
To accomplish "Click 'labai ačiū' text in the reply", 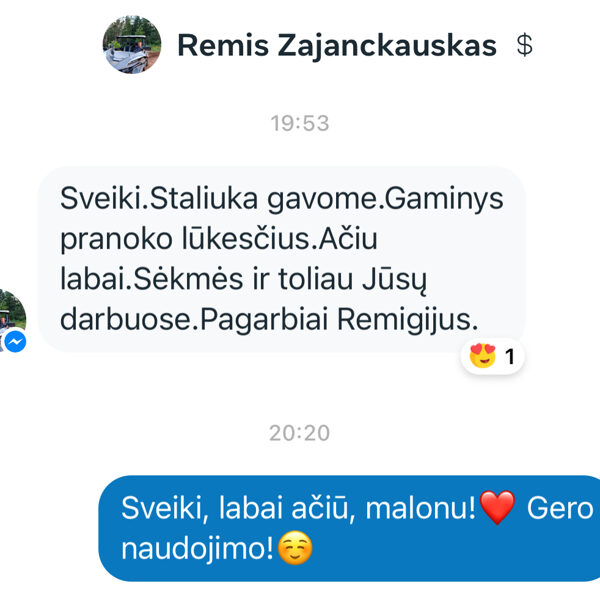I will click(x=284, y=508).
